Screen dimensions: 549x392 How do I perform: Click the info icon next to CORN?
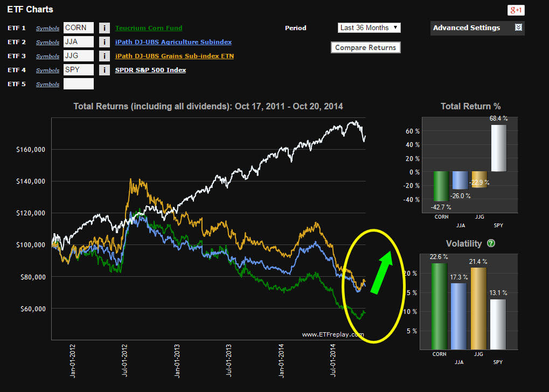coord(105,28)
